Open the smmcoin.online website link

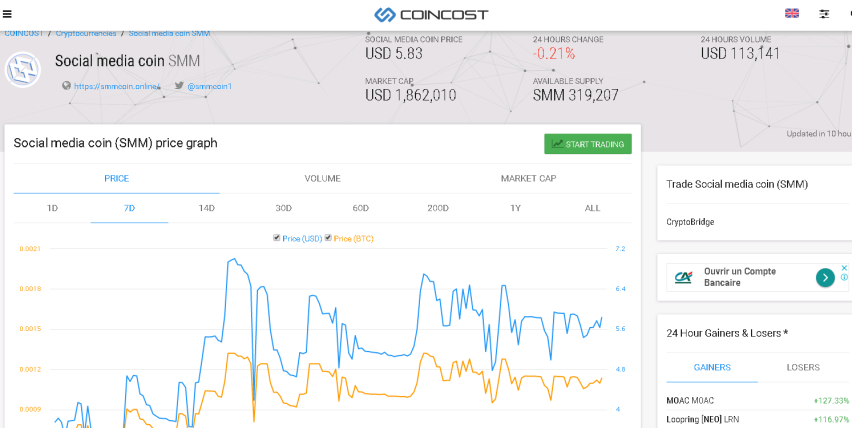coord(117,86)
